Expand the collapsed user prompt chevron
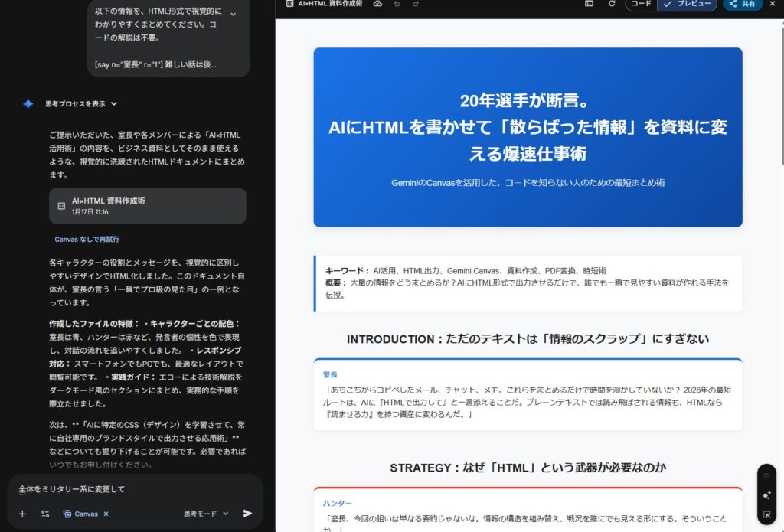 [x=234, y=14]
